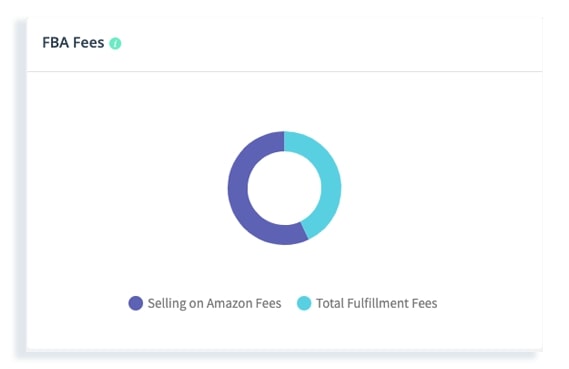Click the "Total" text in the legend

tap(330, 303)
